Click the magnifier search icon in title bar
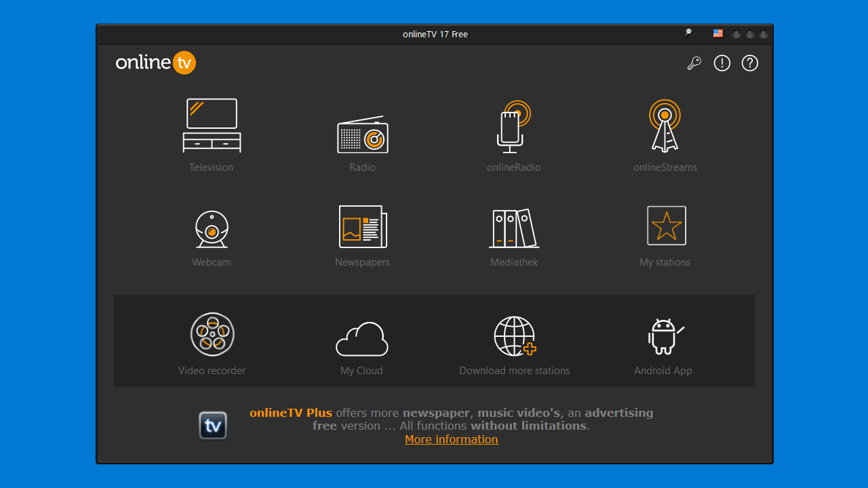 (688, 33)
